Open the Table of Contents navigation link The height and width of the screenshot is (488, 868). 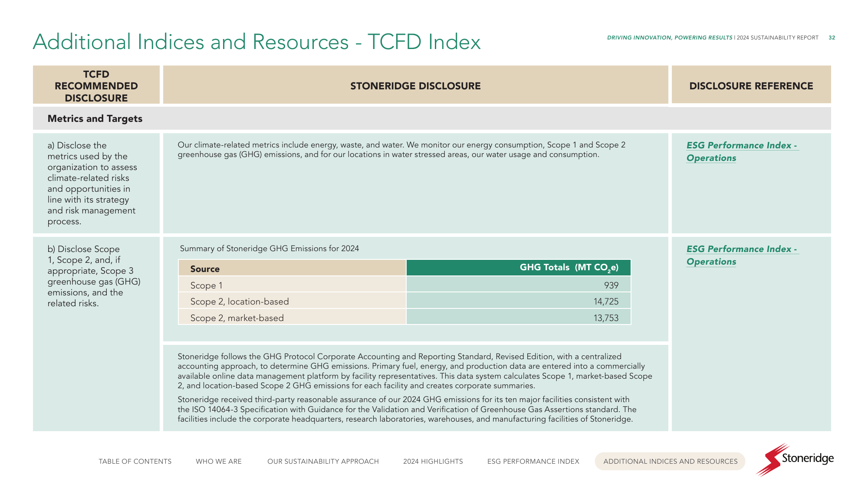tap(135, 461)
